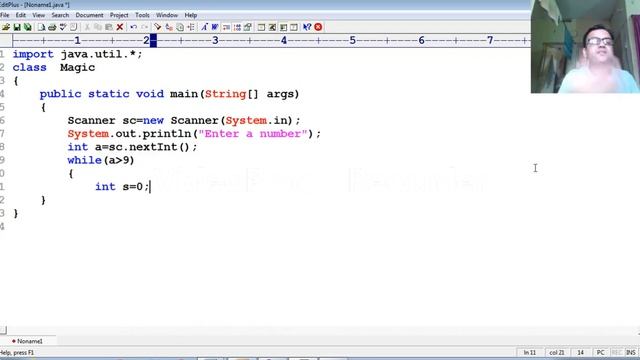Click the ruler at column mark 3

[215, 40]
